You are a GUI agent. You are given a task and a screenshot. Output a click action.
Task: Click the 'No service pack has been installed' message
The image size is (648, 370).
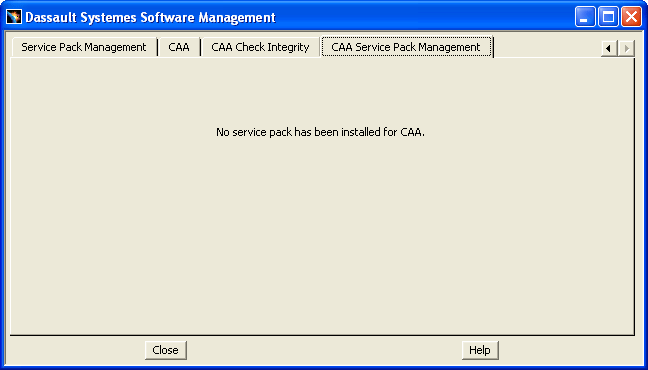[x=320, y=132]
